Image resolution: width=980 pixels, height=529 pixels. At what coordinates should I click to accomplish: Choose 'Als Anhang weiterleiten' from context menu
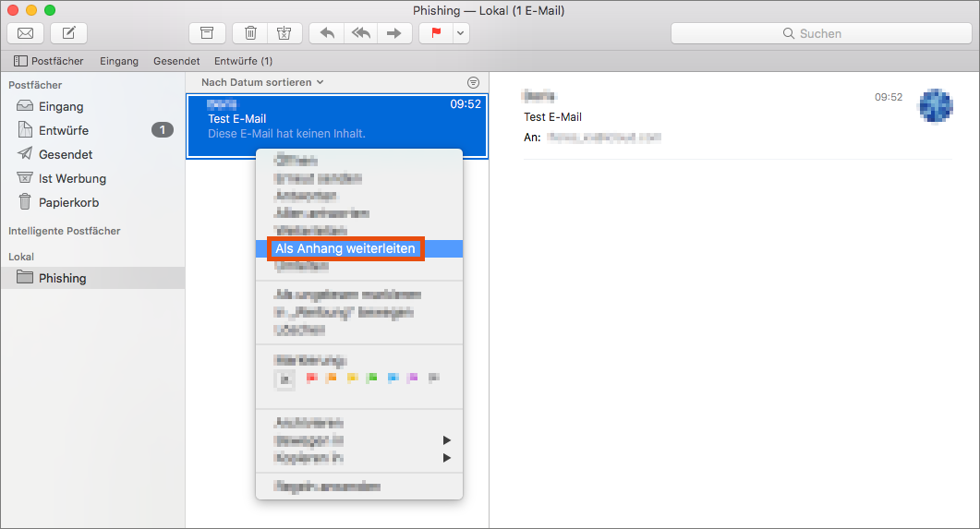(345, 248)
